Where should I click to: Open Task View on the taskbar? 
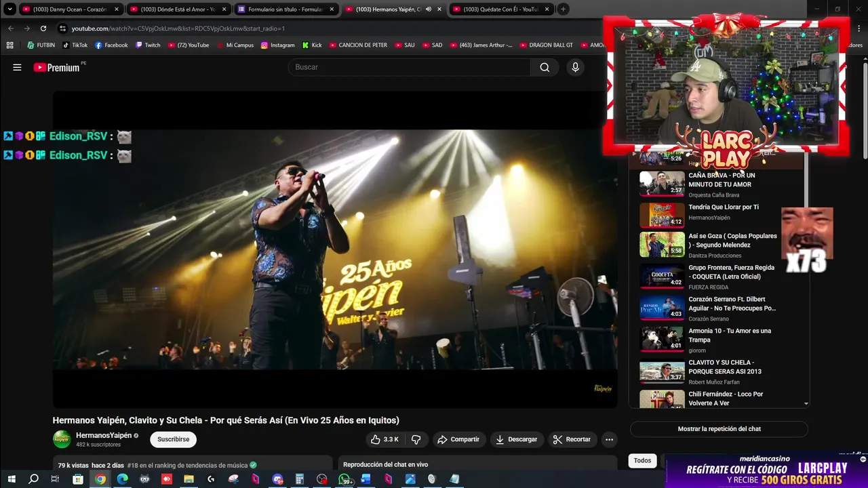(55, 479)
